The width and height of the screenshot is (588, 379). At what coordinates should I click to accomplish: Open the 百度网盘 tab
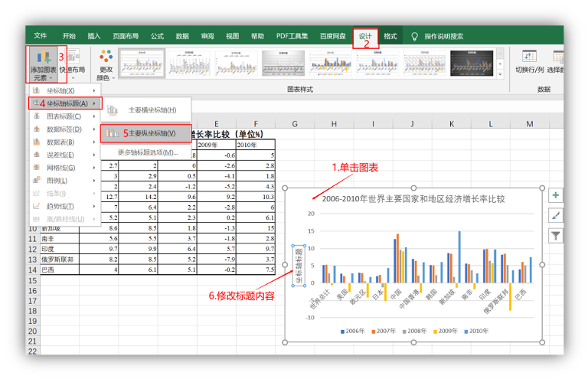332,36
